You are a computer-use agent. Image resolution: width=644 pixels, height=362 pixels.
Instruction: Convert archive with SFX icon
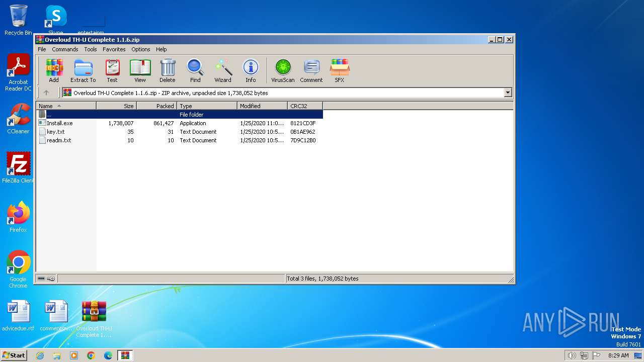340,71
